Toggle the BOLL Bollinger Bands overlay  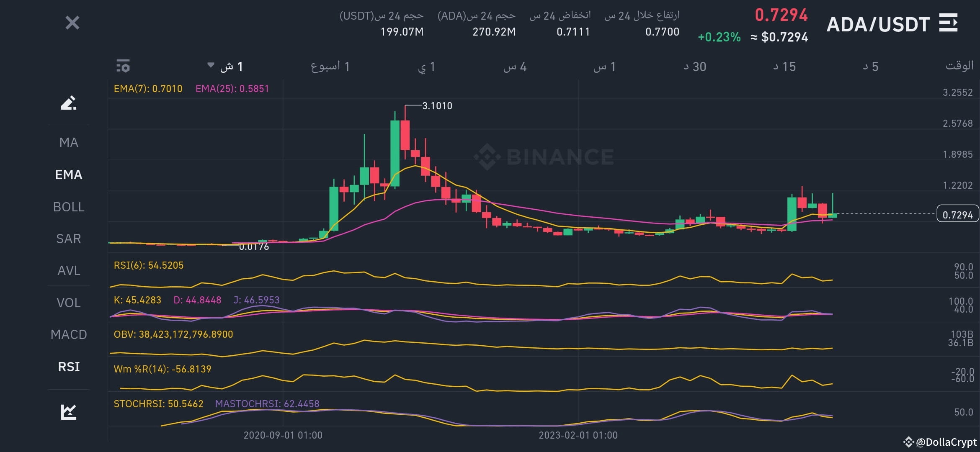69,207
